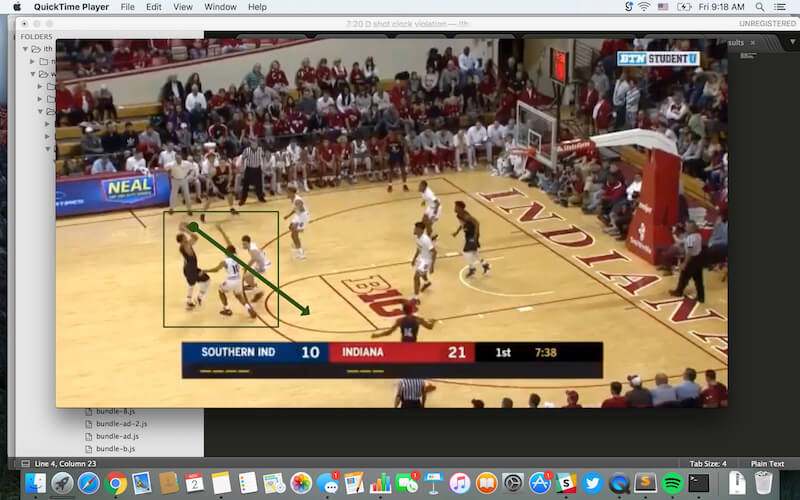The width and height of the screenshot is (800, 500).
Task: Open System Preferences from the Dock
Action: [513, 483]
